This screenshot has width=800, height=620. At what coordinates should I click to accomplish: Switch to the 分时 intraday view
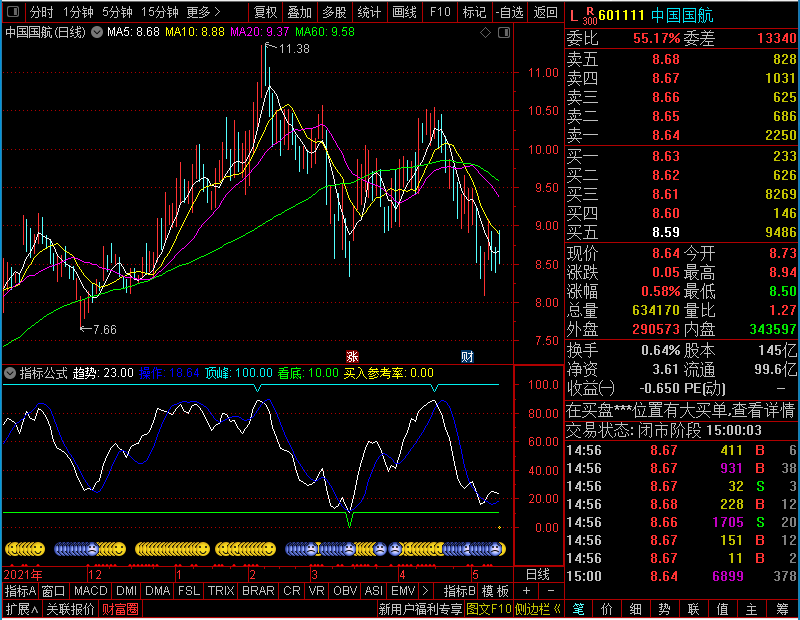point(41,12)
